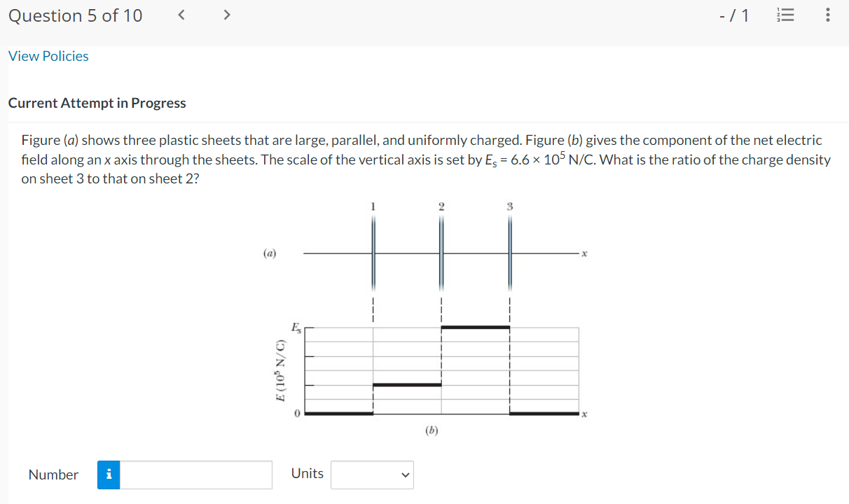Click sheet 3 in figure (a)
This screenshot has height=504, width=849.
[x=509, y=253]
